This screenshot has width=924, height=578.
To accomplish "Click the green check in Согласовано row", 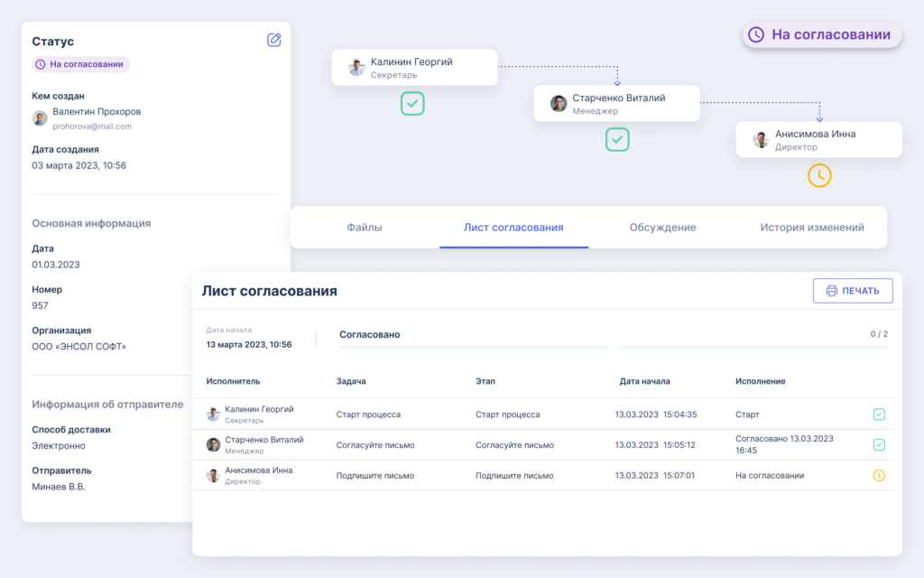I will point(879,444).
